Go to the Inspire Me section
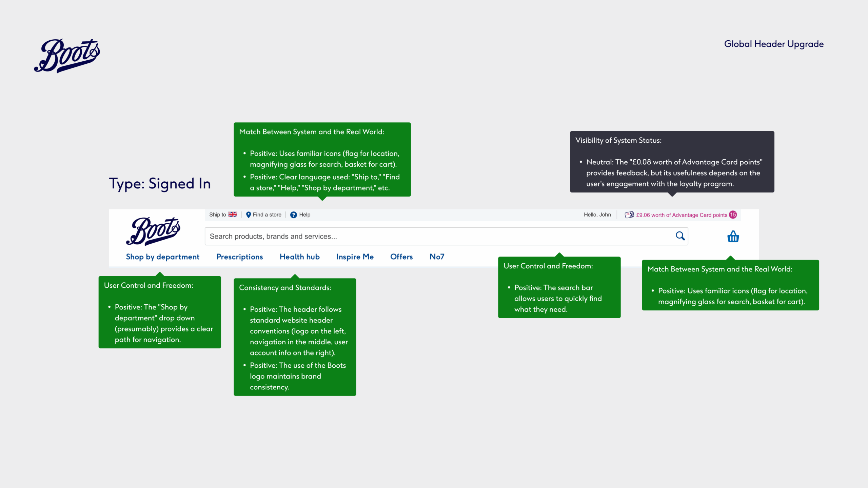Screen dimensions: 868x488 355,257
